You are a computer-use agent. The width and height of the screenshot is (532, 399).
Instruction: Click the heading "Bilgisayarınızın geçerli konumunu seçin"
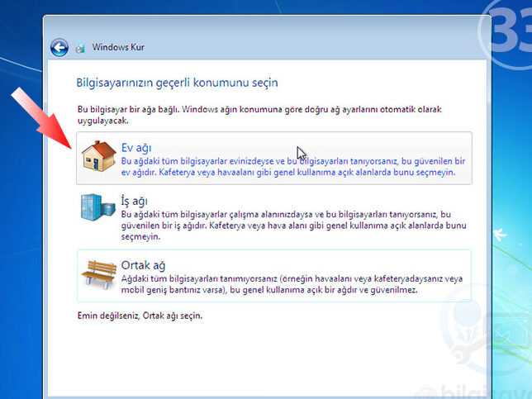click(177, 83)
